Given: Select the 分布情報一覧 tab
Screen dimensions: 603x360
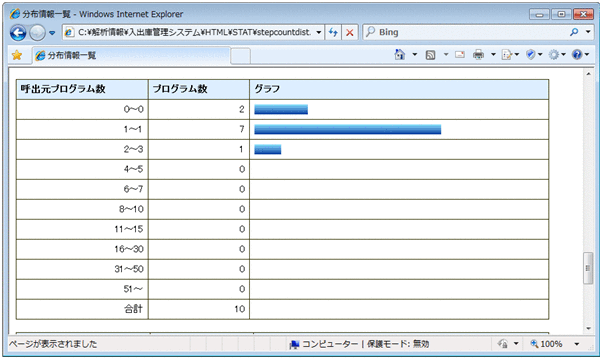Looking at the screenshot, I should [132, 55].
